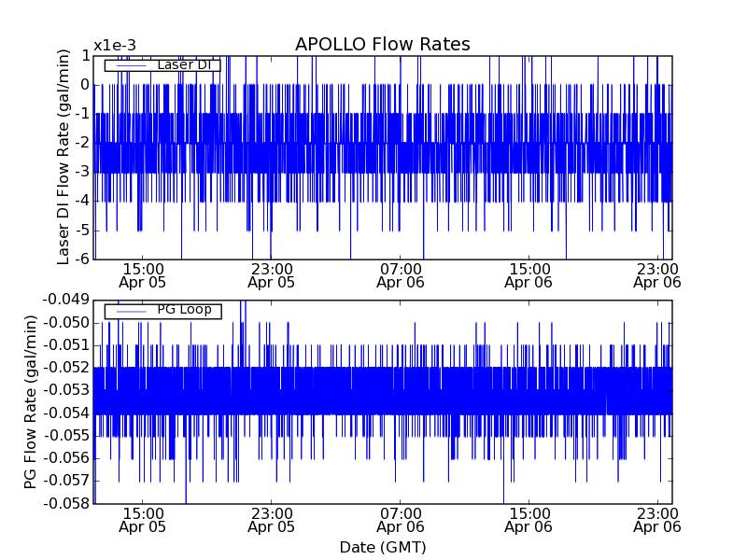Click 15:00 Apr 06 tick under bottom plot
This screenshot has height=560, width=747.
click(529, 520)
